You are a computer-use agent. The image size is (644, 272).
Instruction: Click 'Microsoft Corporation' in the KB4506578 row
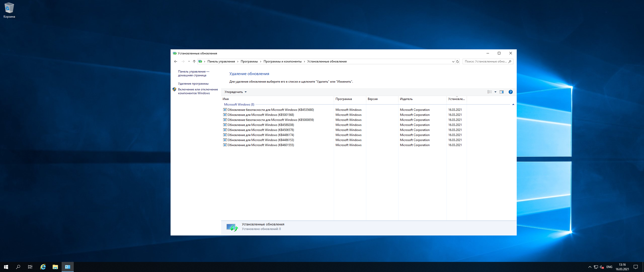(415, 130)
